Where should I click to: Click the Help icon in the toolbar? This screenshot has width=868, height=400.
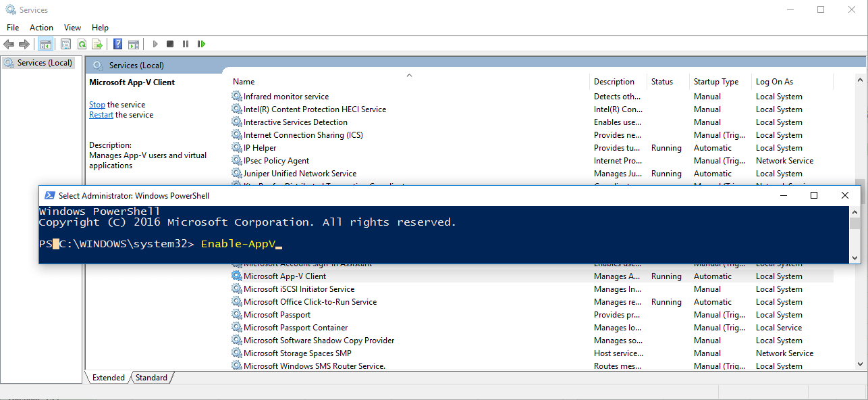(117, 44)
